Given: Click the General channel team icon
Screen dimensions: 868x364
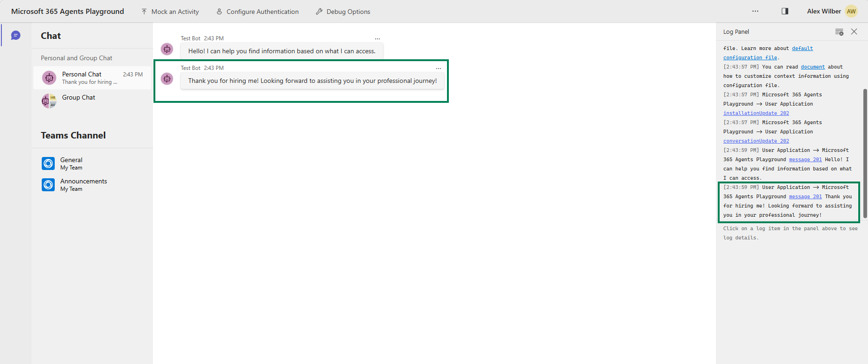Looking at the screenshot, I should [48, 163].
